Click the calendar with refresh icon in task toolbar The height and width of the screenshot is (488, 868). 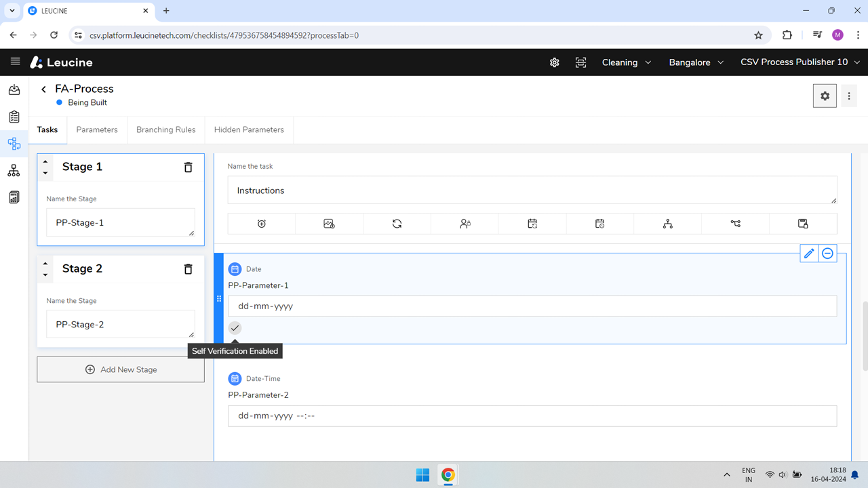tap(532, 224)
